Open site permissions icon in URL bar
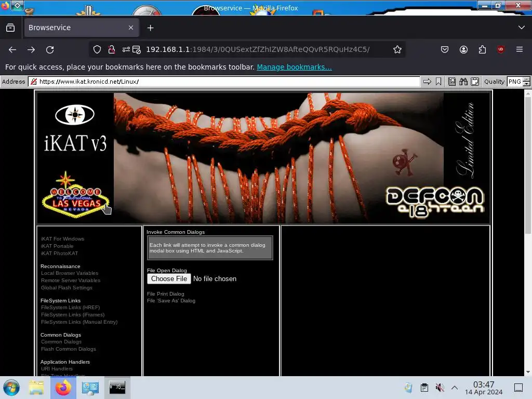 (126, 49)
